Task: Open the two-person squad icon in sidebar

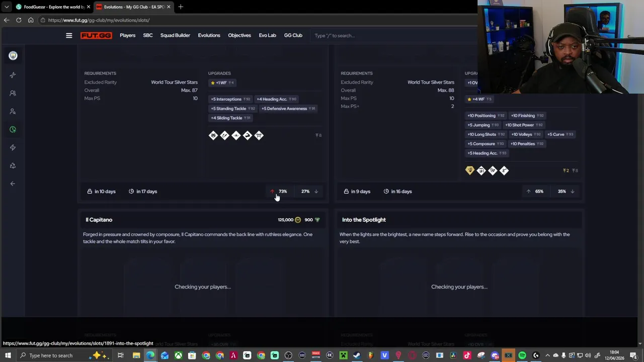Action: (13, 93)
